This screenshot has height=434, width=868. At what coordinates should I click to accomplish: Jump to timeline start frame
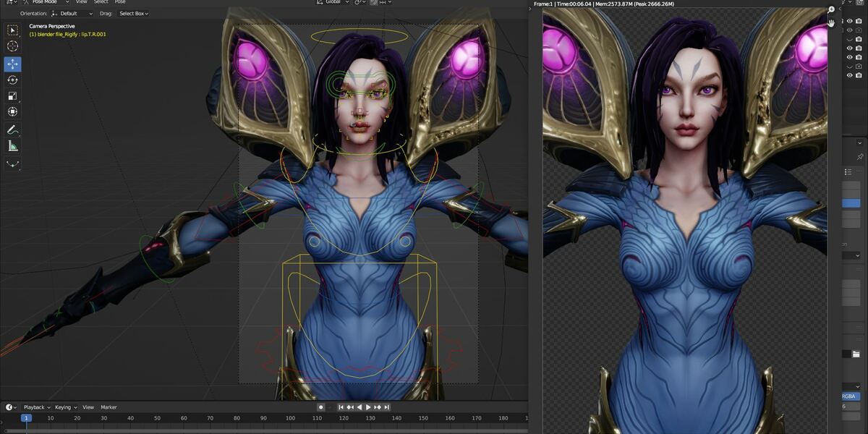341,407
